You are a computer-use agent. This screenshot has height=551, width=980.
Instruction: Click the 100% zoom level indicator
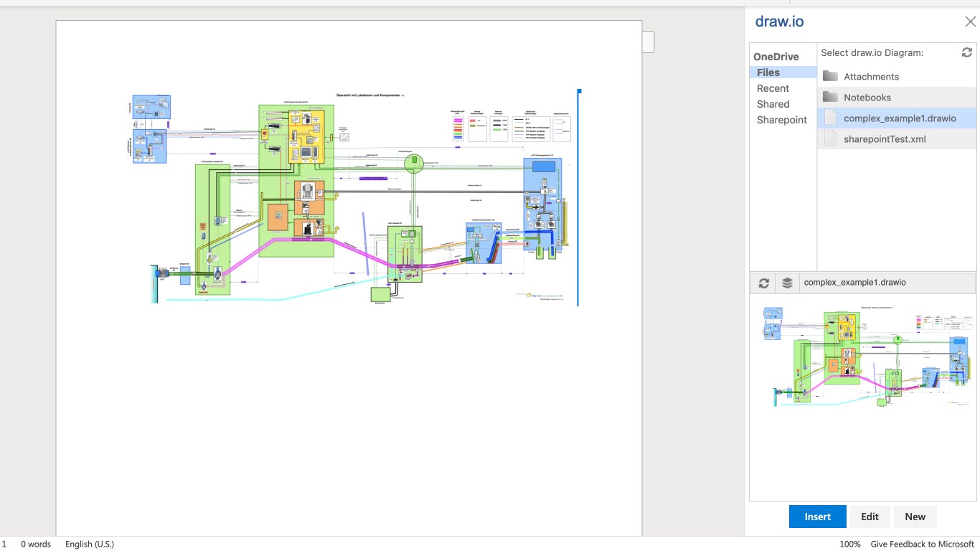(849, 544)
